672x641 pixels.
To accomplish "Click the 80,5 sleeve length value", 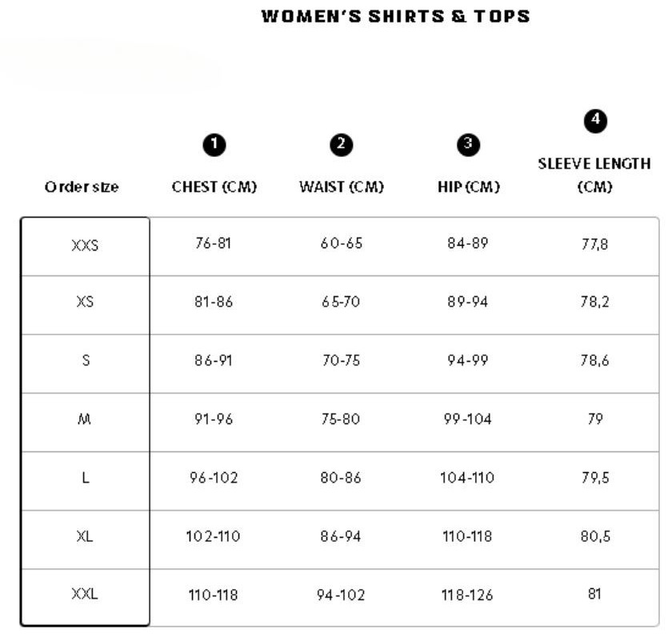I will [595, 536].
